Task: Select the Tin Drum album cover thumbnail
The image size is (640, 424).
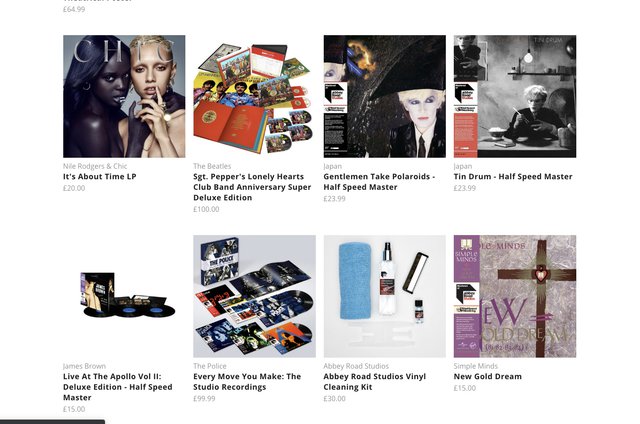Action: (x=515, y=96)
